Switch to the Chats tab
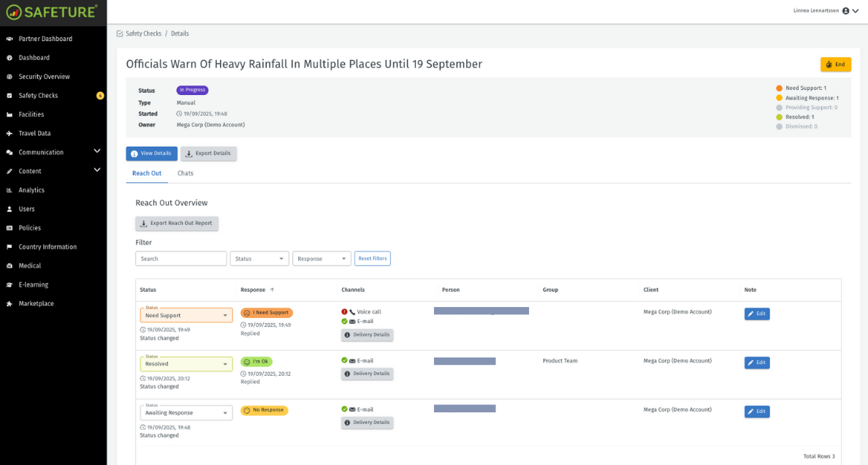This screenshot has width=868, height=465. (185, 173)
